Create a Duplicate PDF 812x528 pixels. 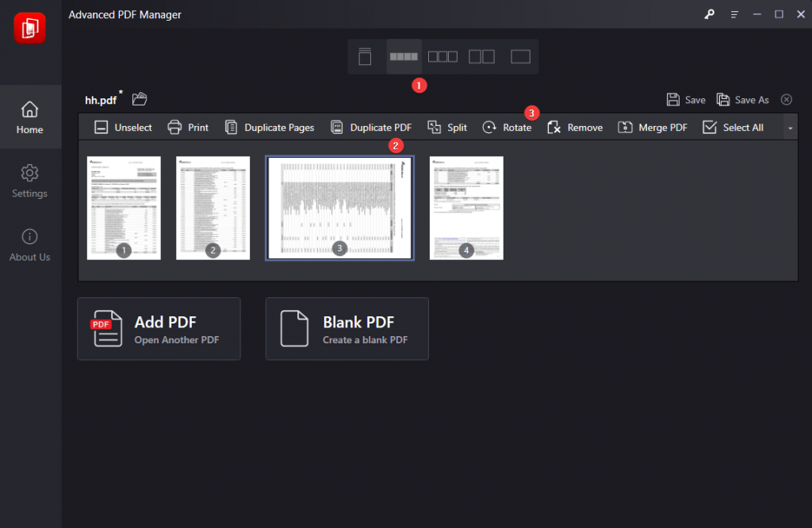coord(370,127)
